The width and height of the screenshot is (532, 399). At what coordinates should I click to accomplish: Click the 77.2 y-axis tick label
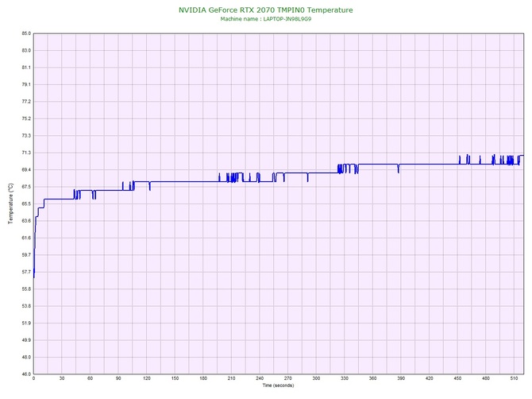tap(26, 102)
